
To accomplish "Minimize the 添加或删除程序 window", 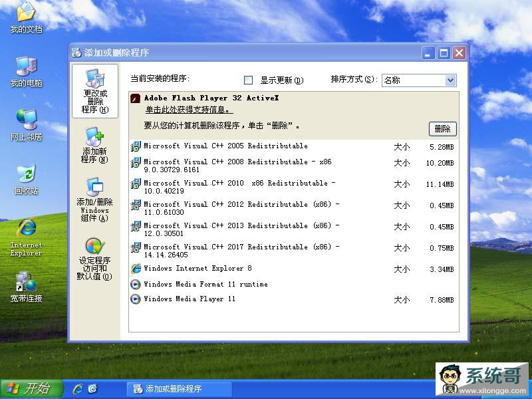I will coord(428,53).
